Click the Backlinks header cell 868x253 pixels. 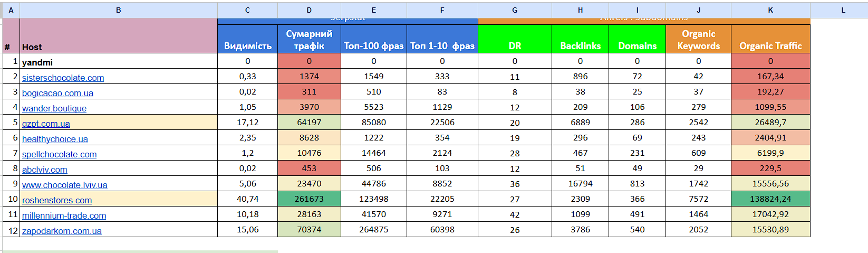point(580,39)
